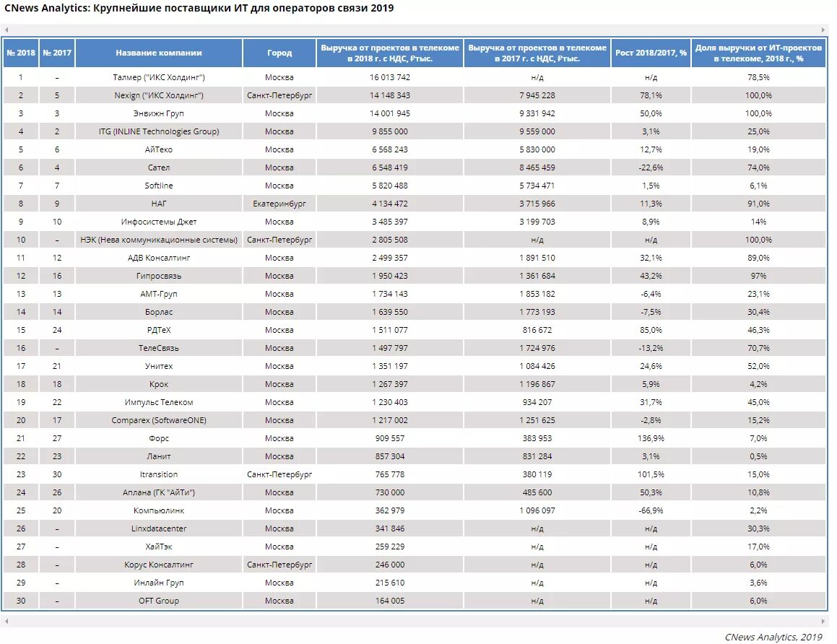This screenshot has width=837, height=644.
Task: Select the 'Comparex (SoftwareONE)' company cell
Action: point(159,420)
